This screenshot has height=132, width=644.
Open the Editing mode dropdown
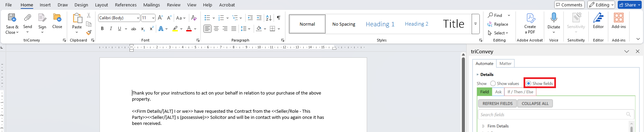pos(601,5)
